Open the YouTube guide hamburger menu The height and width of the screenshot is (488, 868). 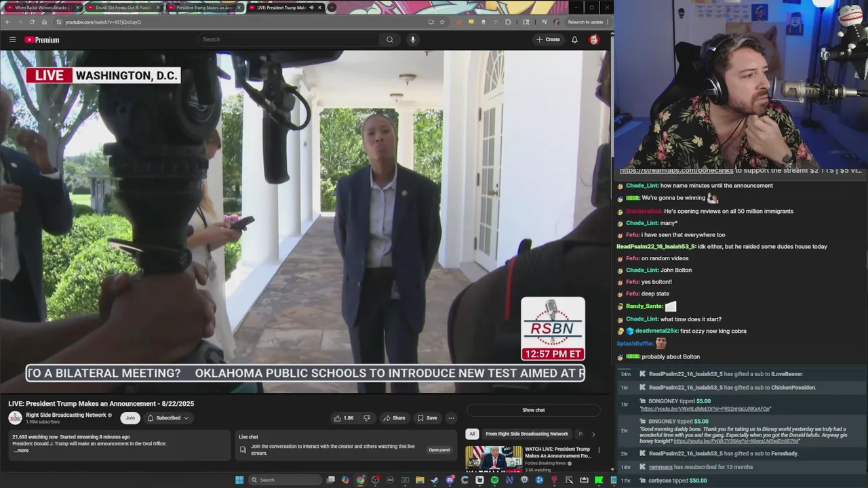12,39
